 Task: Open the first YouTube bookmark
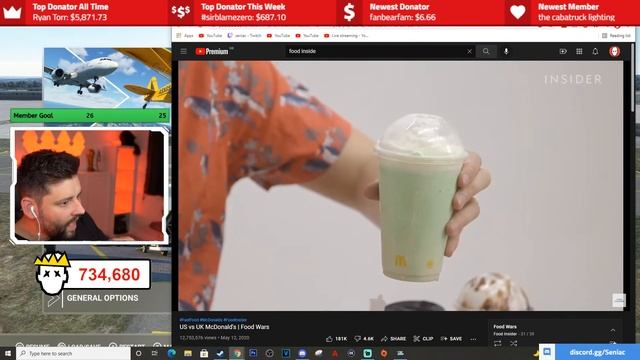210,36
